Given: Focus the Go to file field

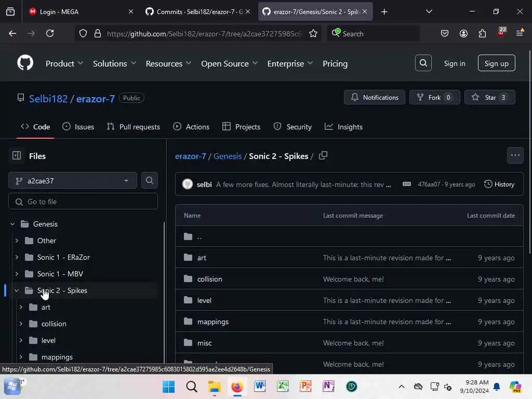Looking at the screenshot, I should (x=83, y=202).
